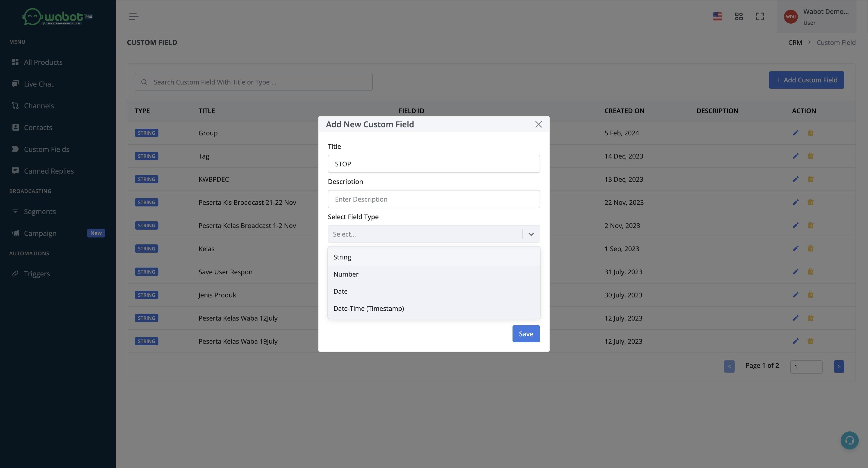
Task: Collapse the Select Field Type dropdown arrow
Action: pyautogui.click(x=531, y=234)
